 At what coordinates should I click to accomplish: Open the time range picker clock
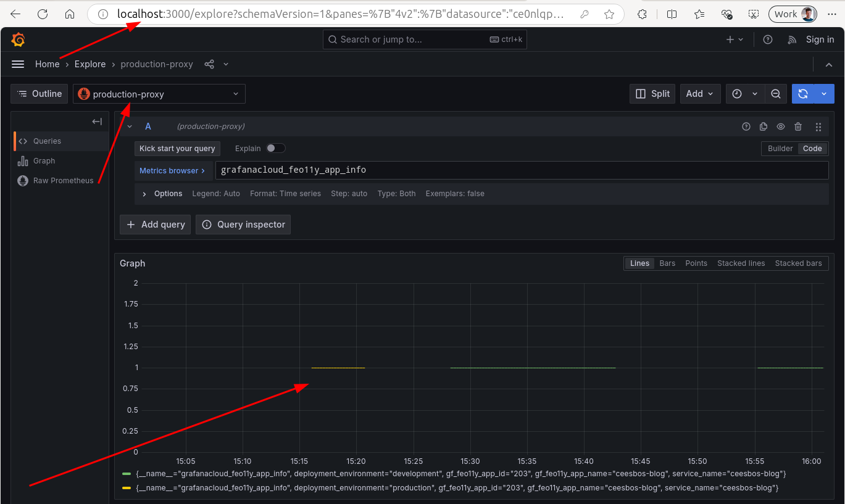(x=737, y=94)
